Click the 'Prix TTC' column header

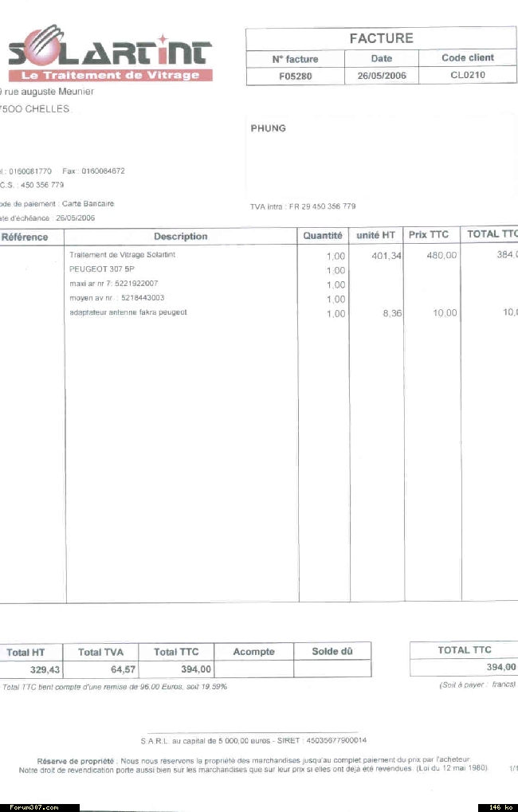(429, 234)
